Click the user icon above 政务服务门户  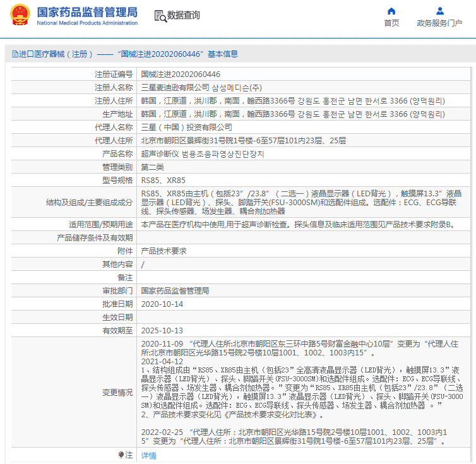coord(439,11)
